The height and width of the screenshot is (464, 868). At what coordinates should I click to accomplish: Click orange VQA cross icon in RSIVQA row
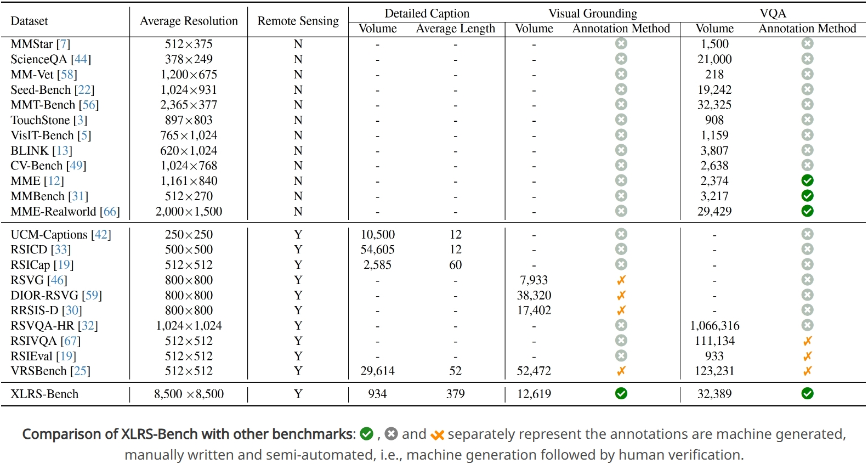[807, 341]
